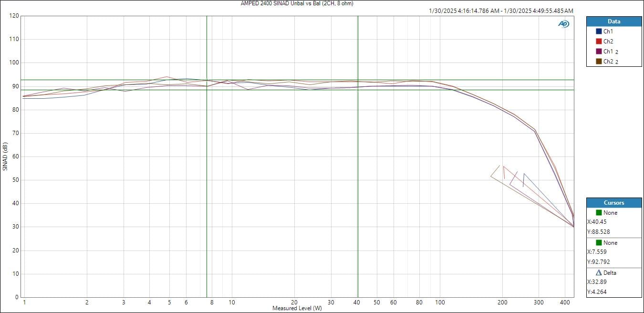Select the Ch1 trace label in legend
Screen dimensions: 644x313
click(608, 31)
